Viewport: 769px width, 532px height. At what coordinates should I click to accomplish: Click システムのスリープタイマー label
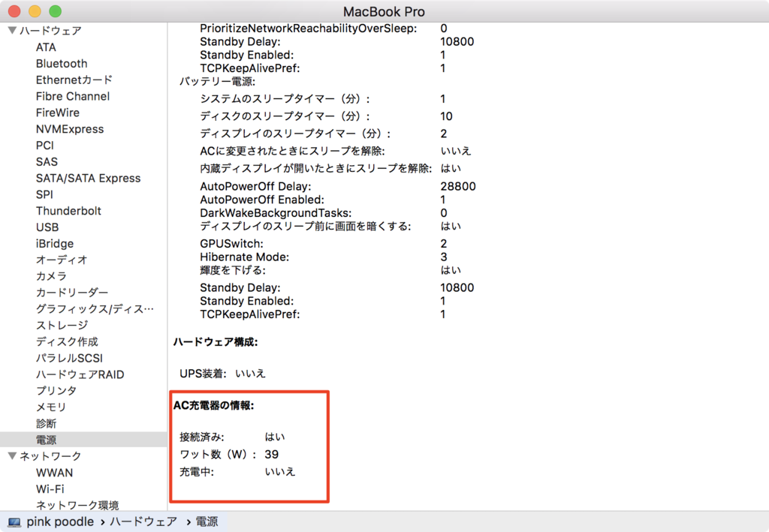[285, 99]
